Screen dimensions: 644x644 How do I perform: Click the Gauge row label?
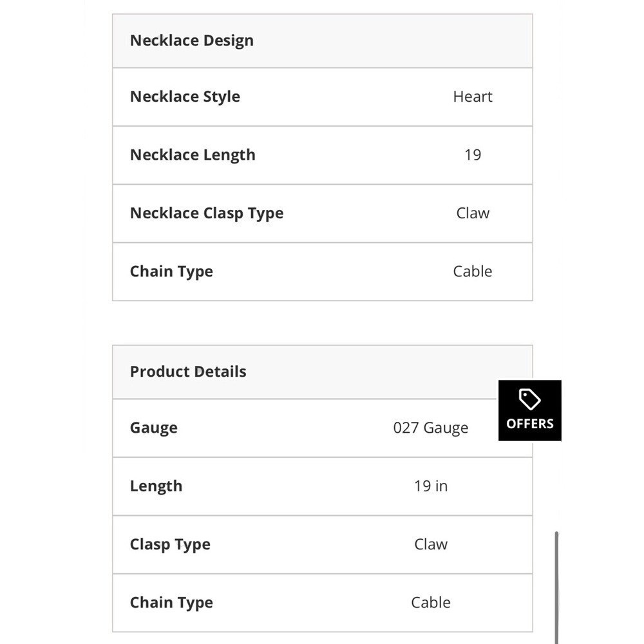click(154, 428)
